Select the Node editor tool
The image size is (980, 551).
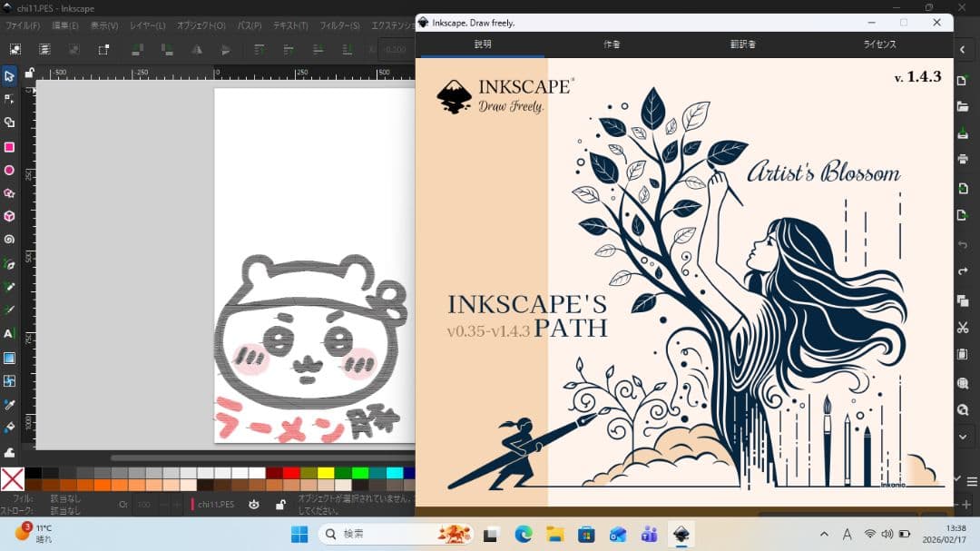tap(11, 100)
